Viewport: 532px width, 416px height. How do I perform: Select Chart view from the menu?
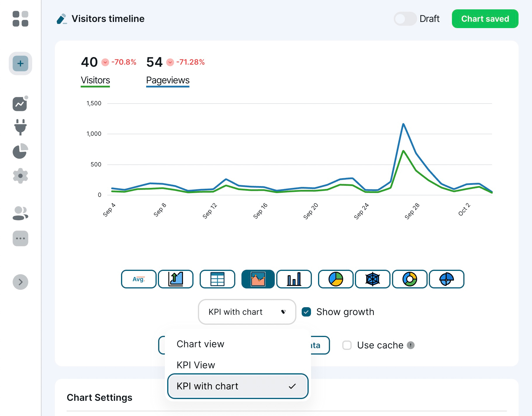[200, 344]
